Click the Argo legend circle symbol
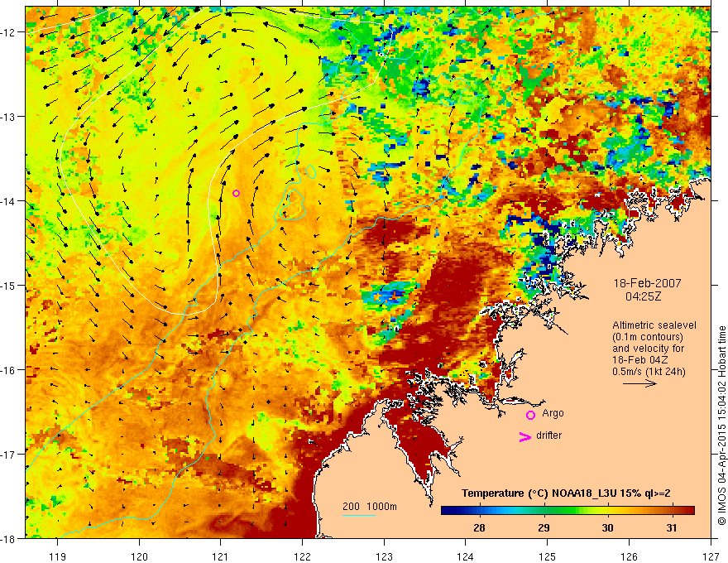This screenshot has height=563, width=728. 530,415
